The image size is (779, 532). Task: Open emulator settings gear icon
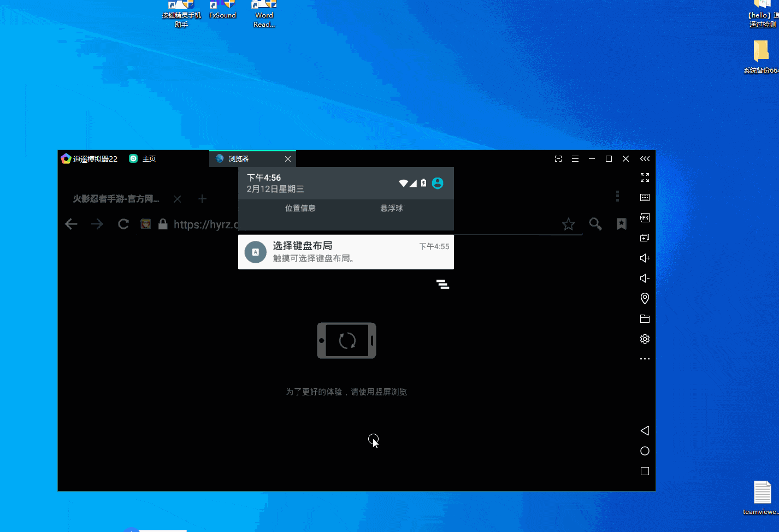645,339
